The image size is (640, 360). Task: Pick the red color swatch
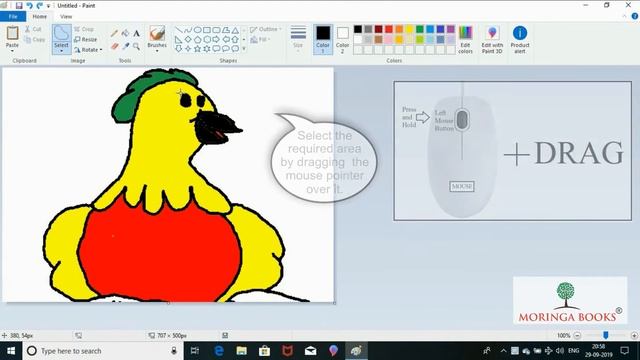(389, 29)
